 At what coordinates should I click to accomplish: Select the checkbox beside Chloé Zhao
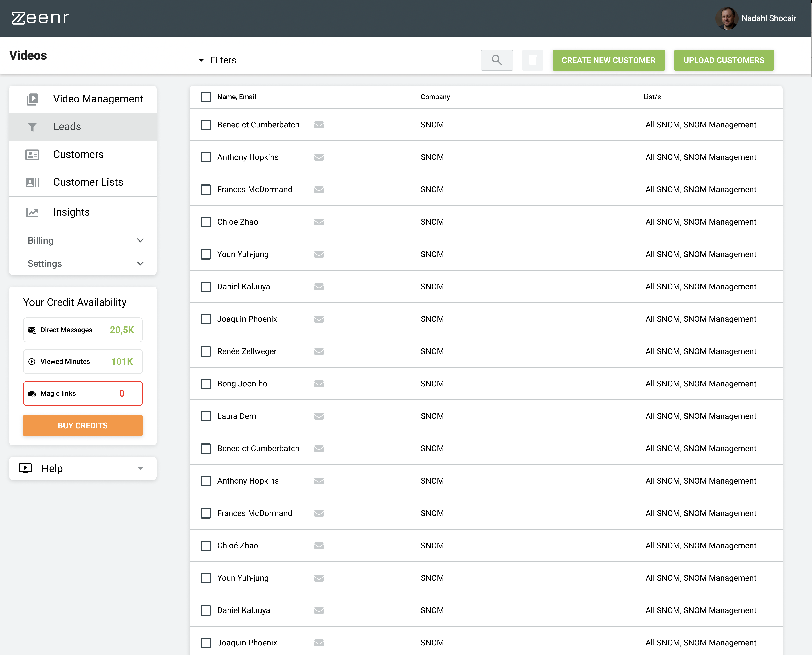click(x=206, y=222)
